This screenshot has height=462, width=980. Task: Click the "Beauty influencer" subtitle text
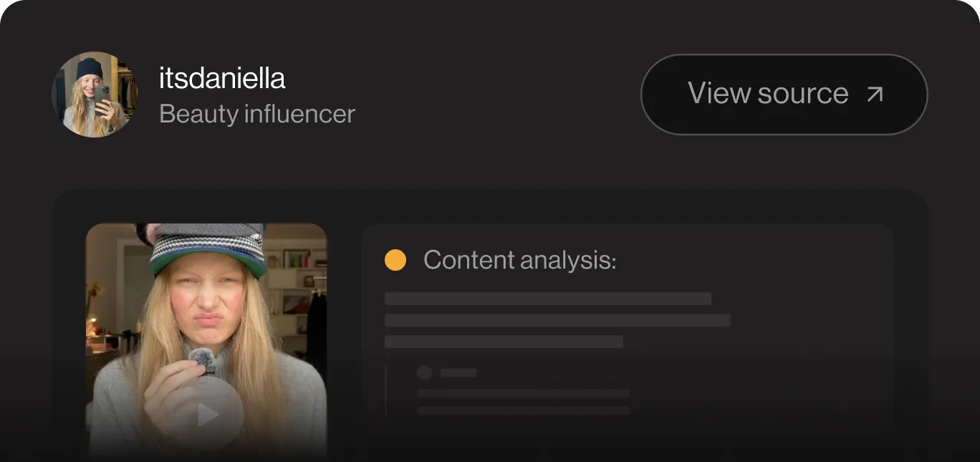pos(257,114)
